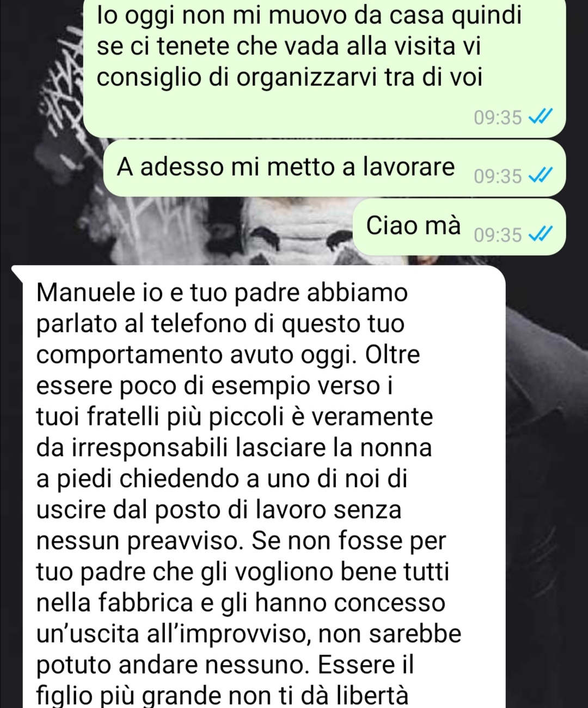Tap the 'Ciao mà' message bubble

[x=459, y=227]
